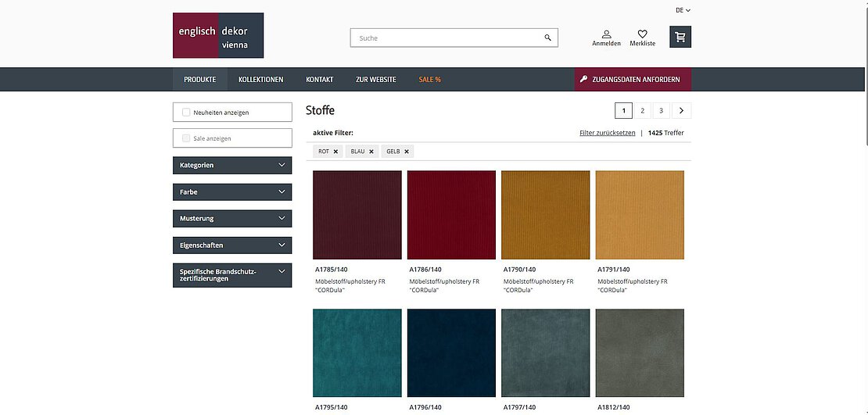Go to next page arrow
868x415 pixels.
click(681, 111)
